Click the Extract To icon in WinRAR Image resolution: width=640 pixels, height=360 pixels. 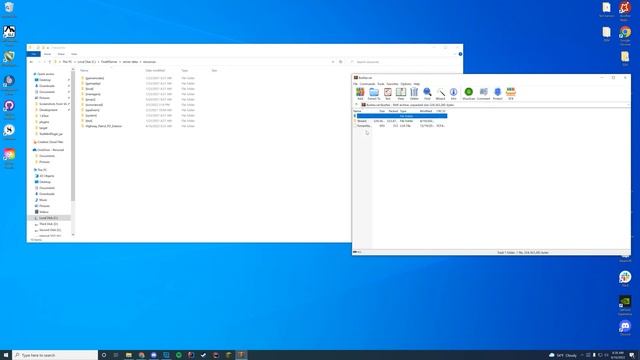point(374,93)
